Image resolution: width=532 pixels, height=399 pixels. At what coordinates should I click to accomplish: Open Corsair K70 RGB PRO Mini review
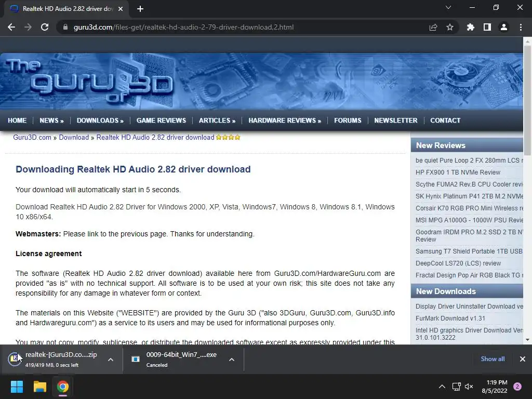[469, 208]
